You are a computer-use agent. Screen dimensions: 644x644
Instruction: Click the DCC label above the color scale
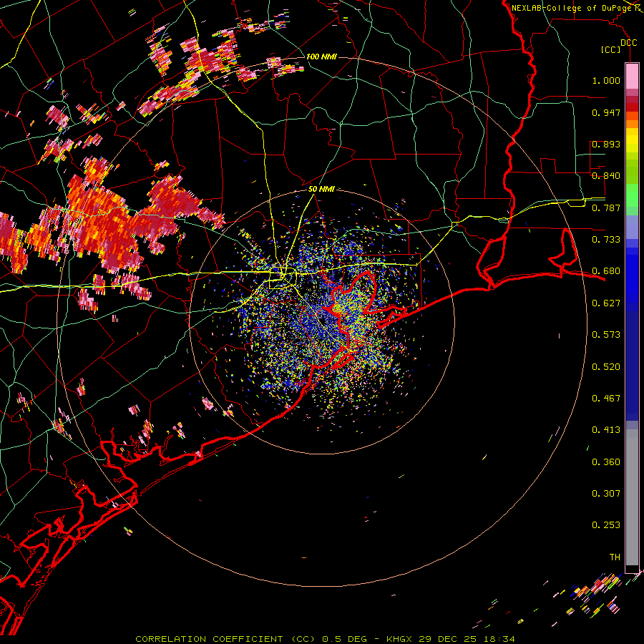point(628,43)
